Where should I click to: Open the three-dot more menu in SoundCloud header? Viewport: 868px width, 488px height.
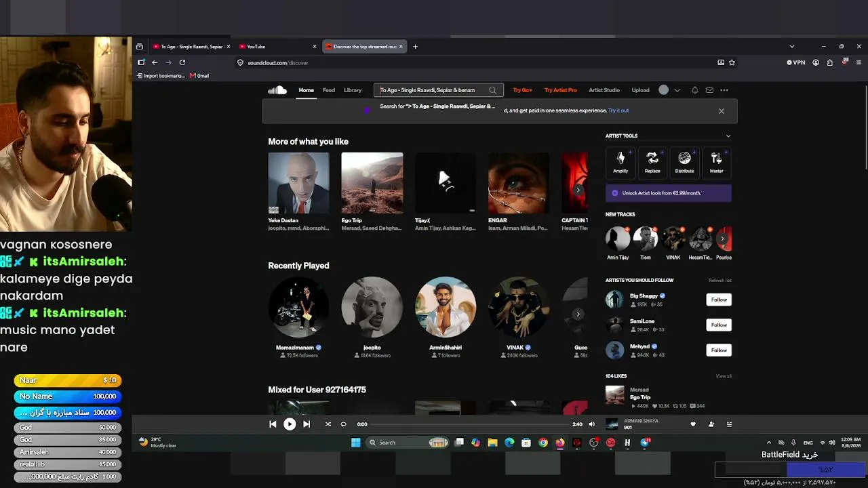[x=724, y=90]
